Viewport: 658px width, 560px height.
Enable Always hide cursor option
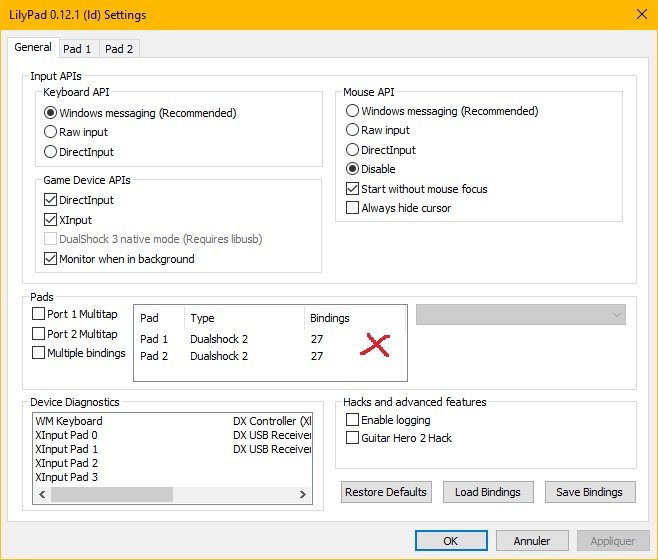click(352, 208)
